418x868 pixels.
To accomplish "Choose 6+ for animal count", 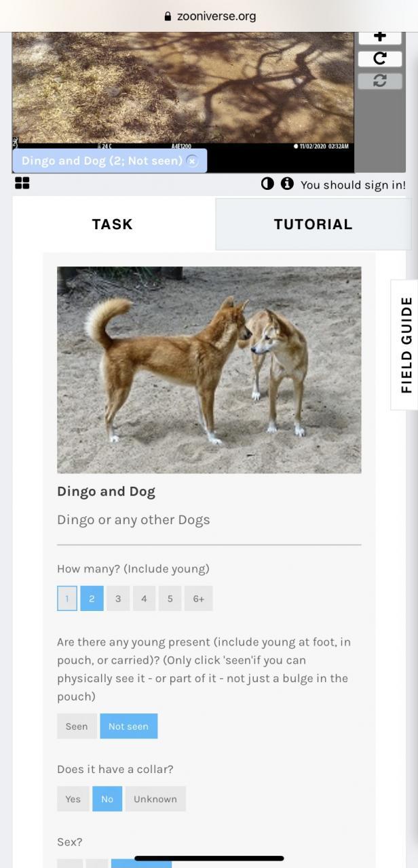I will (x=198, y=599).
